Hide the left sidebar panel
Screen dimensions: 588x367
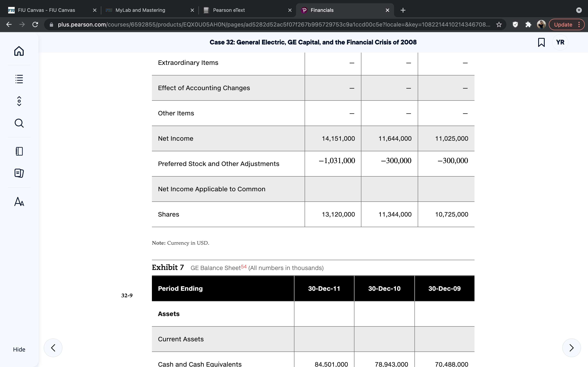[19, 349]
